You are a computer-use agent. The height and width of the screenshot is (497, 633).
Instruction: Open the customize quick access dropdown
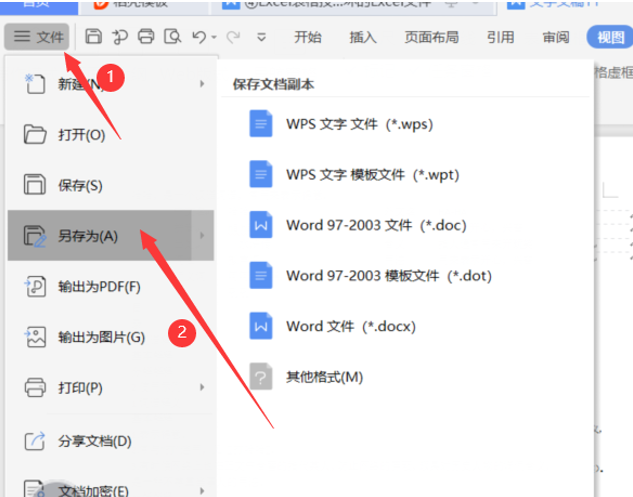(262, 37)
